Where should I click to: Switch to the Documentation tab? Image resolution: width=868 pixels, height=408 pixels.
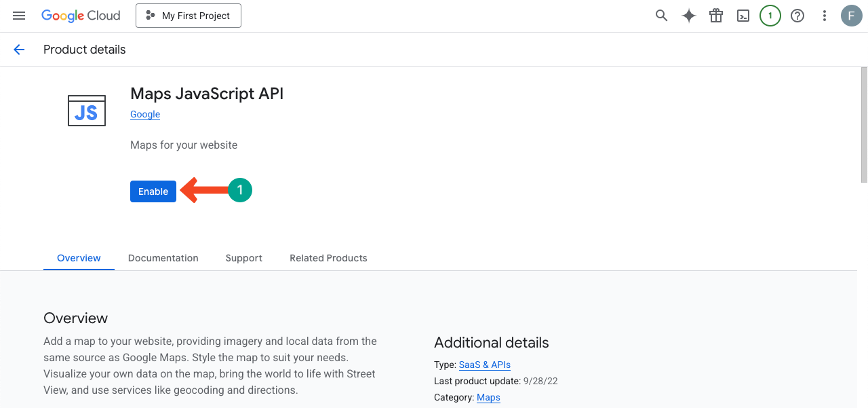[x=163, y=258]
